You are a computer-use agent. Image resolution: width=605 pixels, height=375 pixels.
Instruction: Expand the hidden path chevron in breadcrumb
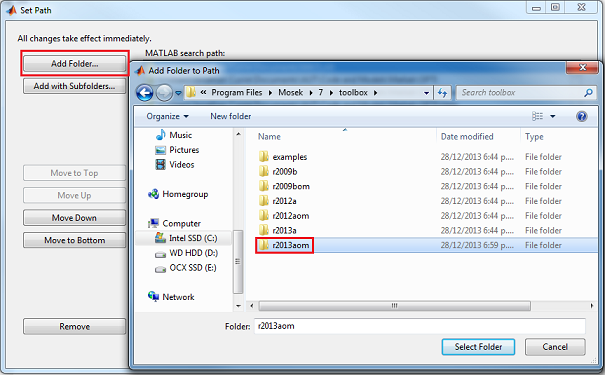(203, 92)
